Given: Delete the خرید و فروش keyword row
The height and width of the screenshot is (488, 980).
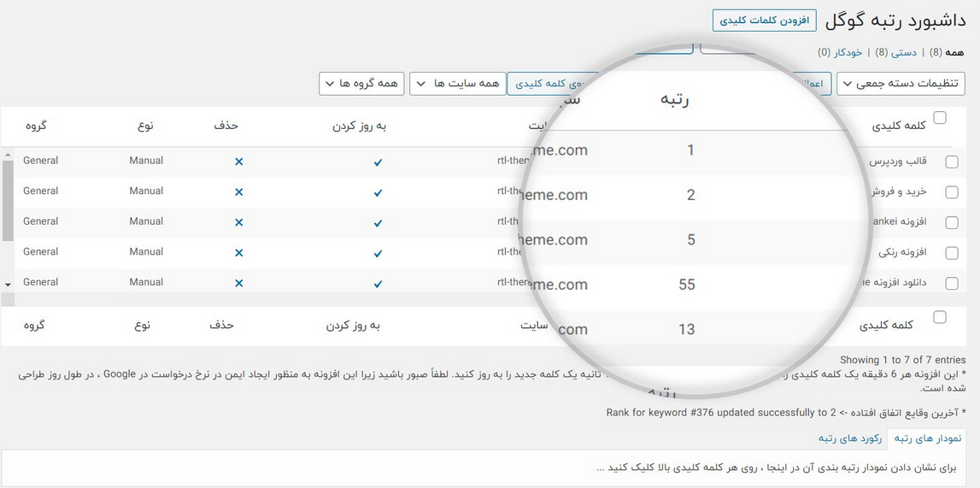Looking at the screenshot, I should [x=238, y=192].
